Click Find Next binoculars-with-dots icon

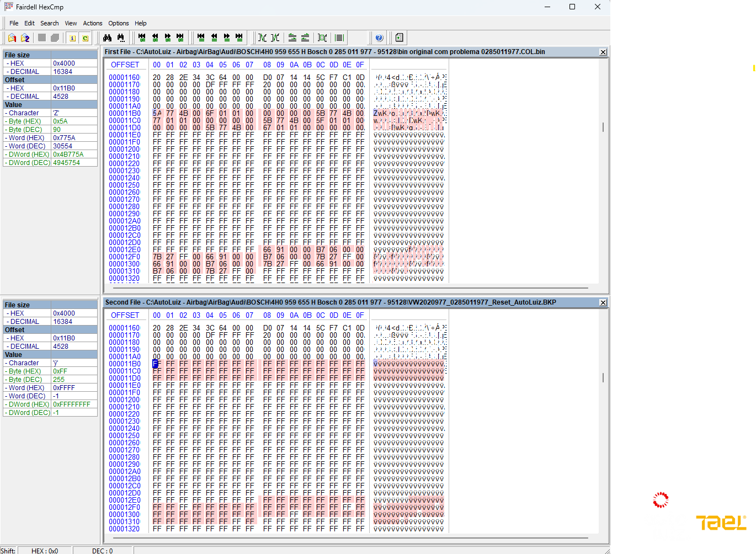coord(121,38)
